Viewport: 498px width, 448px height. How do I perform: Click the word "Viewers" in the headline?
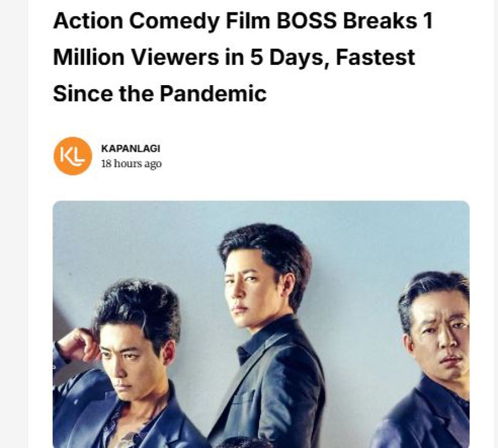(175, 57)
